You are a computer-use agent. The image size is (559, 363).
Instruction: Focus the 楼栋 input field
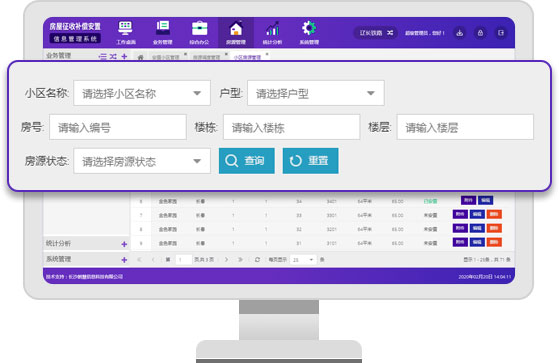[292, 127]
